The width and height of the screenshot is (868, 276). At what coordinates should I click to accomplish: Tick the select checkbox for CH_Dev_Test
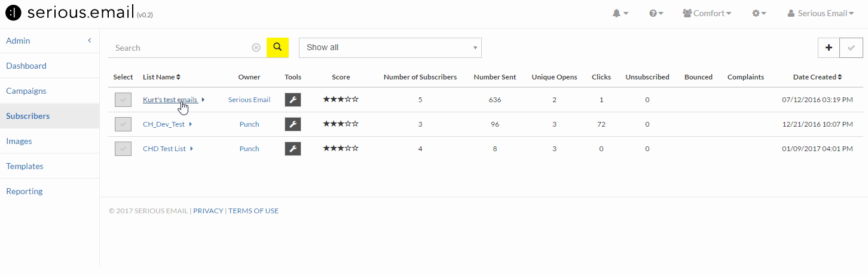(x=123, y=124)
